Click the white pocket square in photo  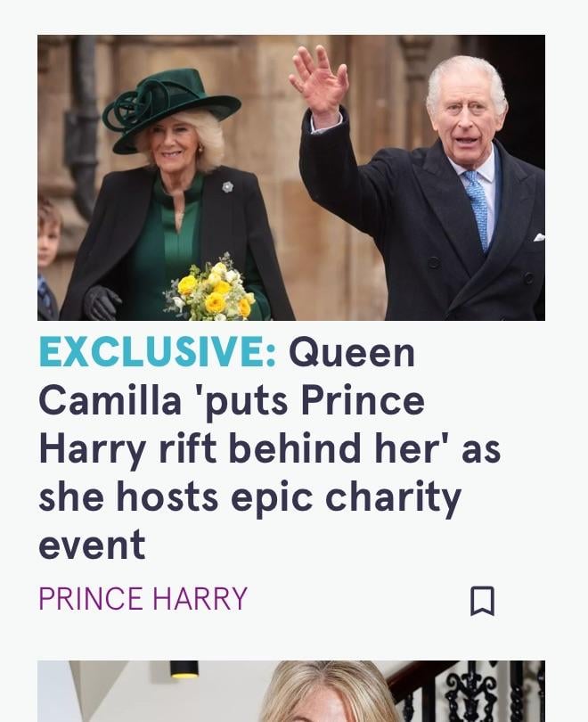(539, 238)
